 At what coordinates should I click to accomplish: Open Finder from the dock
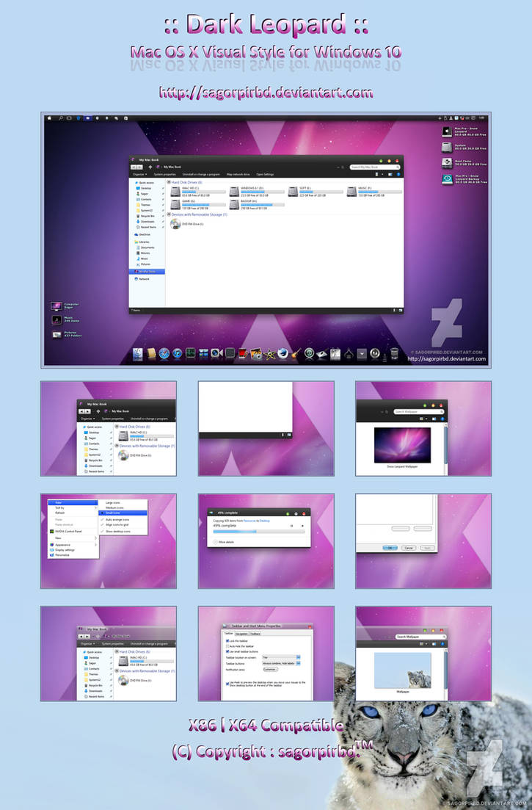click(x=138, y=354)
